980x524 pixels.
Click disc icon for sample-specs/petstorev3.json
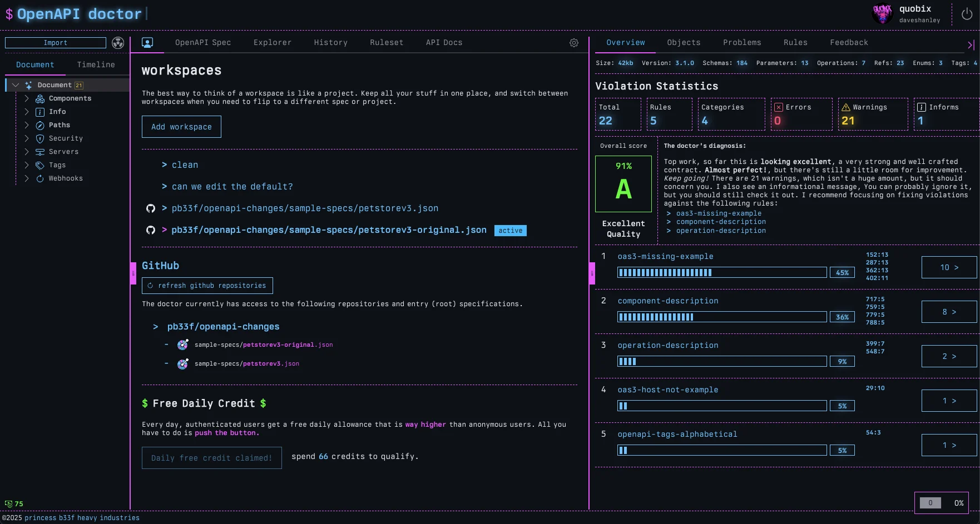tap(182, 364)
